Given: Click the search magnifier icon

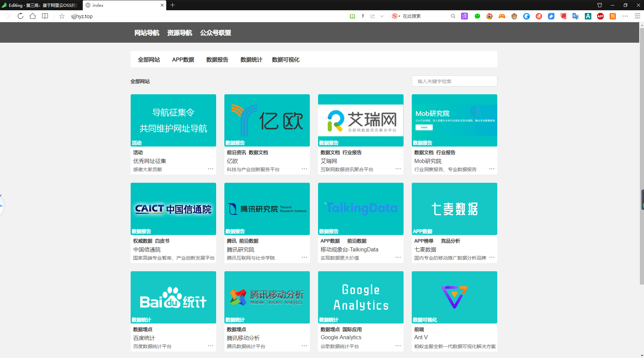Looking at the screenshot, I should [453, 16].
